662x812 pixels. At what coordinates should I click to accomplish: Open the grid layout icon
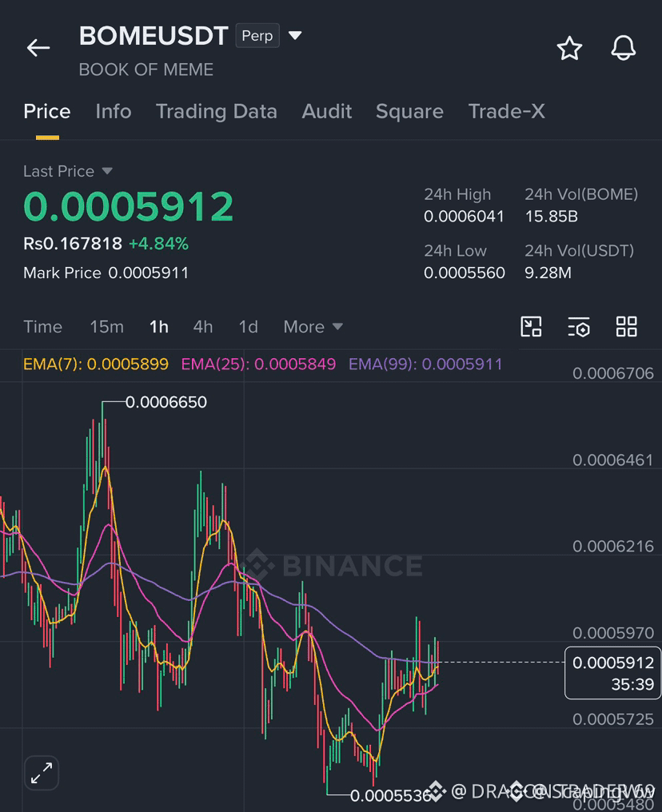click(x=626, y=327)
